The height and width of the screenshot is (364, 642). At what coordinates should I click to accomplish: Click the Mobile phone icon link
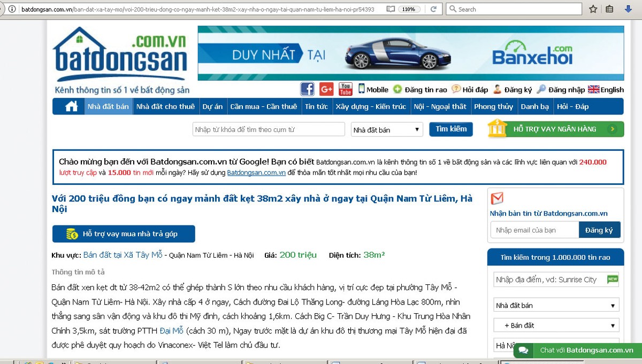pos(373,90)
